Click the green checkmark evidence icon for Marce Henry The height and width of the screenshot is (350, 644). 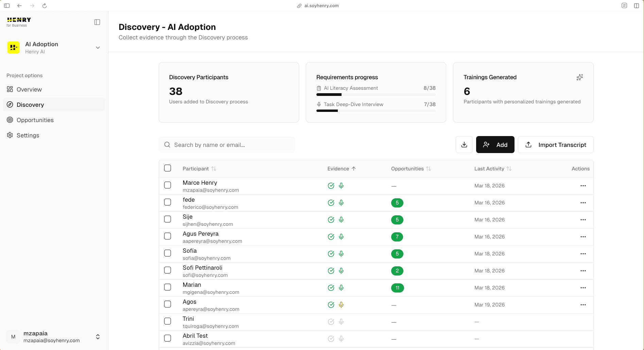pos(331,186)
